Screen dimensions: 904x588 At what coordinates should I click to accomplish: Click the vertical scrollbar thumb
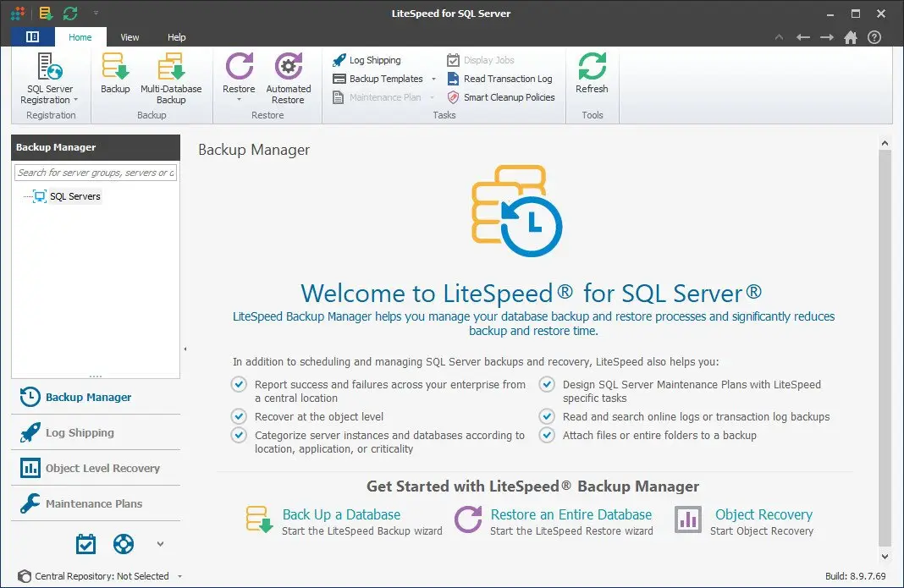pyautogui.click(x=885, y=348)
